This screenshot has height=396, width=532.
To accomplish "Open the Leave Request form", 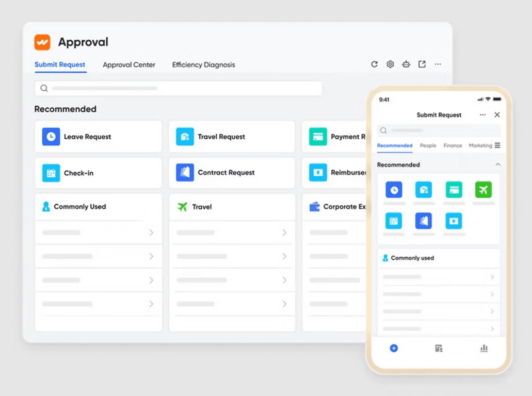I will (x=98, y=137).
